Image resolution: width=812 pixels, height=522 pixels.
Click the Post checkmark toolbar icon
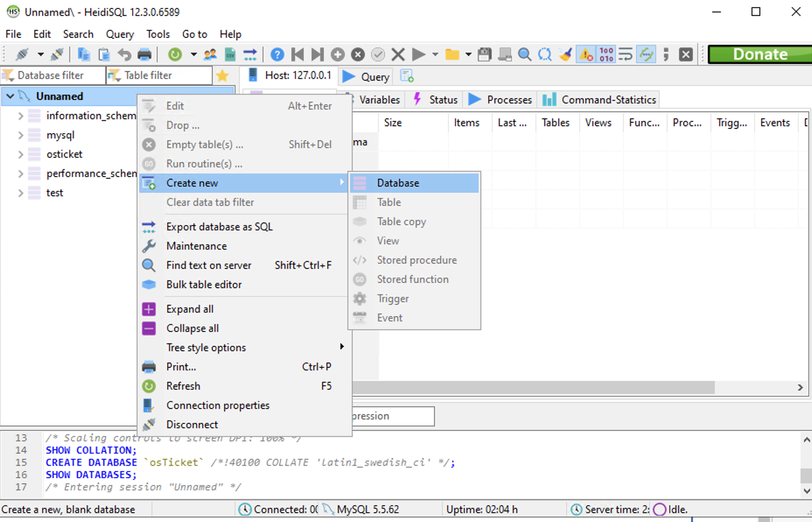click(x=378, y=54)
